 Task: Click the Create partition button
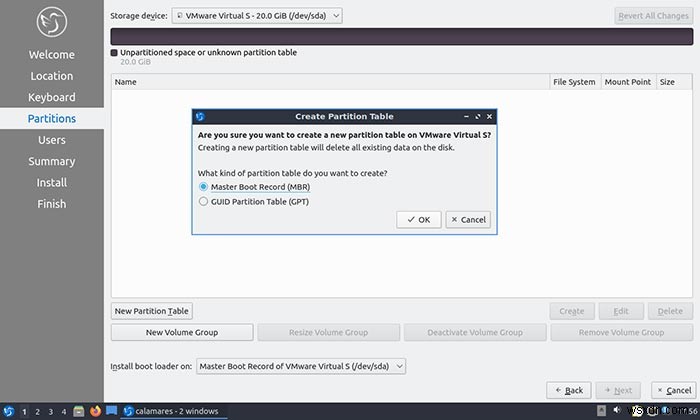(572, 311)
